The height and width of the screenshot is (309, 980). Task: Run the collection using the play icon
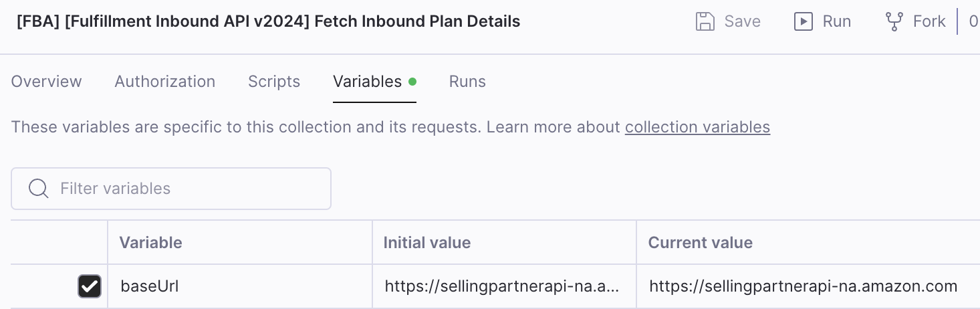pyautogui.click(x=803, y=21)
